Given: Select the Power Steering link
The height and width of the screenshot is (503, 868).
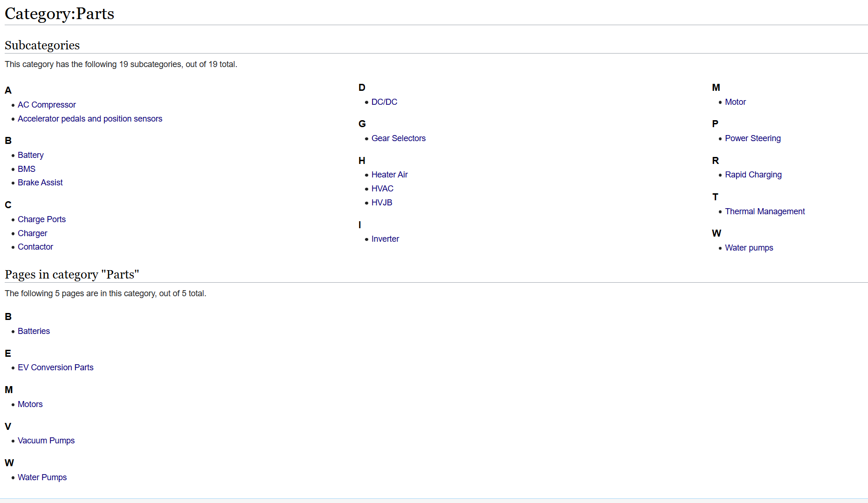Looking at the screenshot, I should [752, 138].
